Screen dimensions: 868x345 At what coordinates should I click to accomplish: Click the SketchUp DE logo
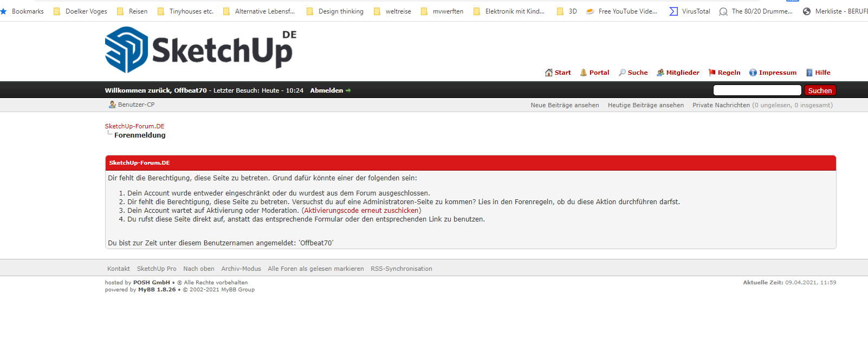[200, 50]
